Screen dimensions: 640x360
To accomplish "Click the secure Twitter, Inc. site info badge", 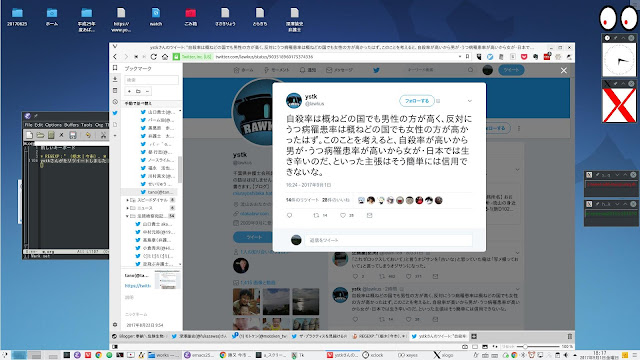I will click(x=192, y=57).
